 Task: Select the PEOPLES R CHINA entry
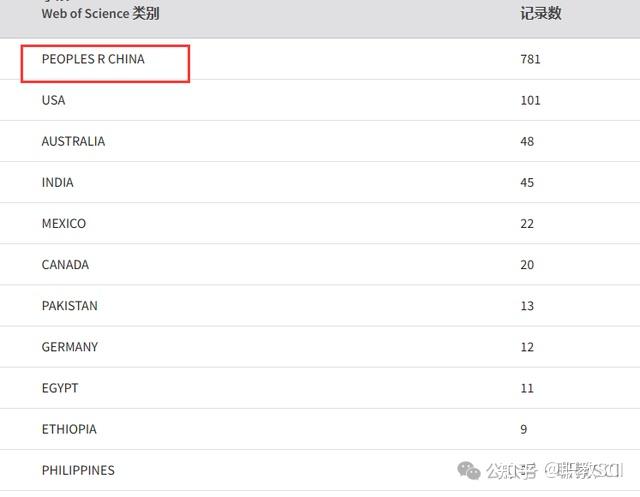(93, 60)
